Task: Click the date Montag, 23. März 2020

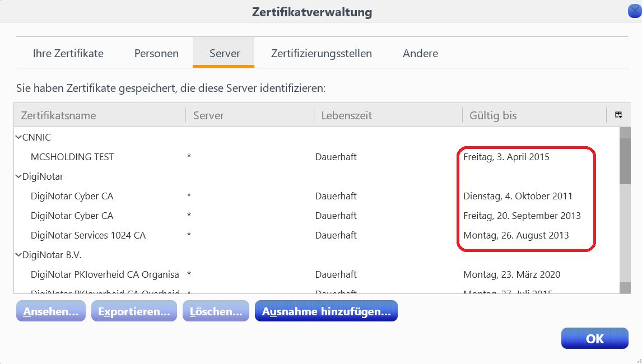Action: [512, 274]
